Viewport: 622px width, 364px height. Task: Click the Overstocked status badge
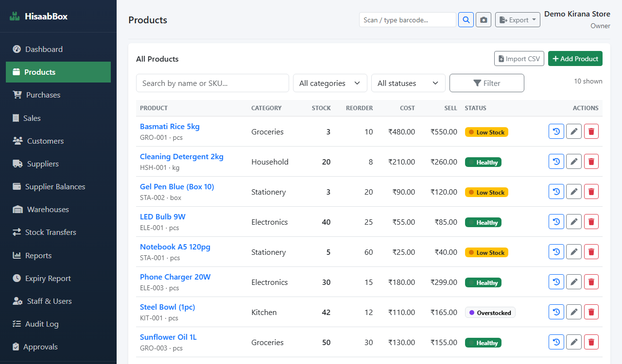point(490,313)
